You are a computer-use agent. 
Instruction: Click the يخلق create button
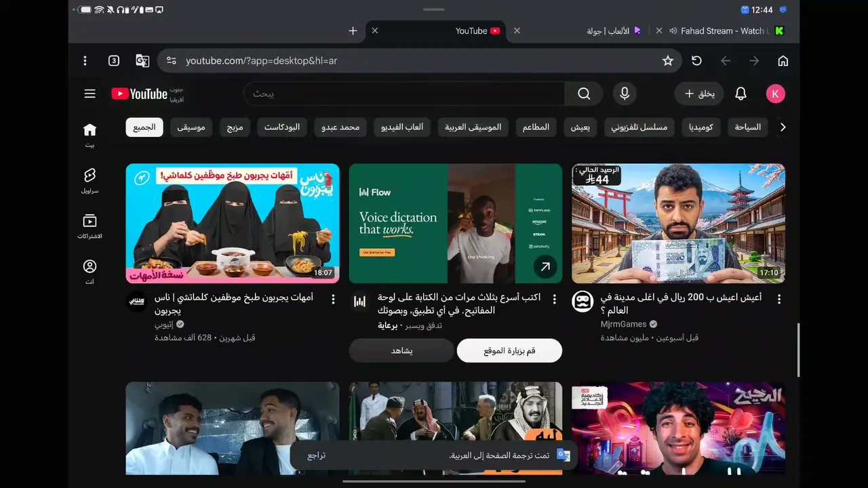(699, 94)
